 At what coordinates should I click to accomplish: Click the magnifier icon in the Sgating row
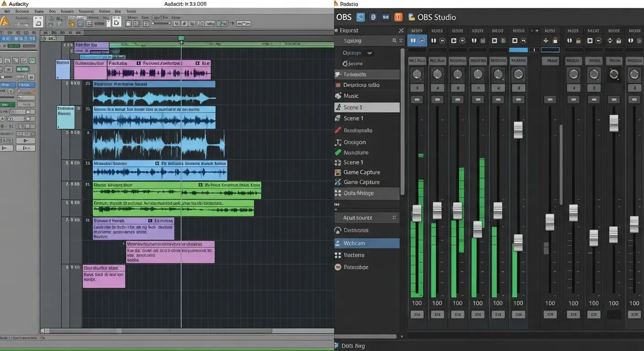pyautogui.click(x=395, y=41)
